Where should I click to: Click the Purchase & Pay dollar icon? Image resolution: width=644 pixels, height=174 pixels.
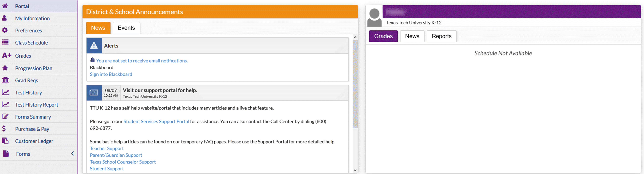coord(4,129)
